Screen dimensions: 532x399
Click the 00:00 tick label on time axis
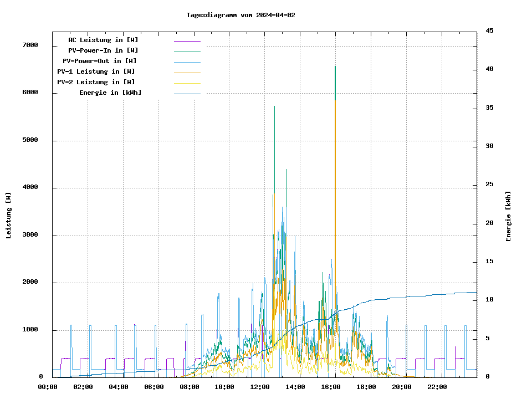[48, 387]
